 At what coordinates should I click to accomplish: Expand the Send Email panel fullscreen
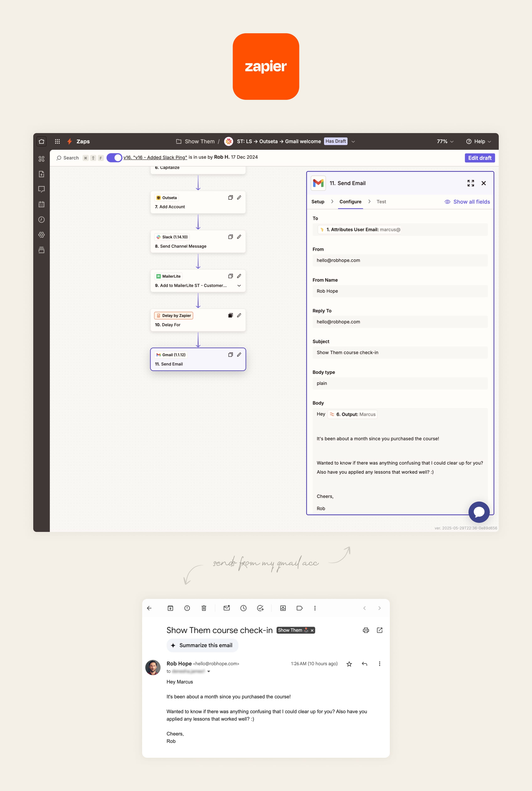(470, 183)
